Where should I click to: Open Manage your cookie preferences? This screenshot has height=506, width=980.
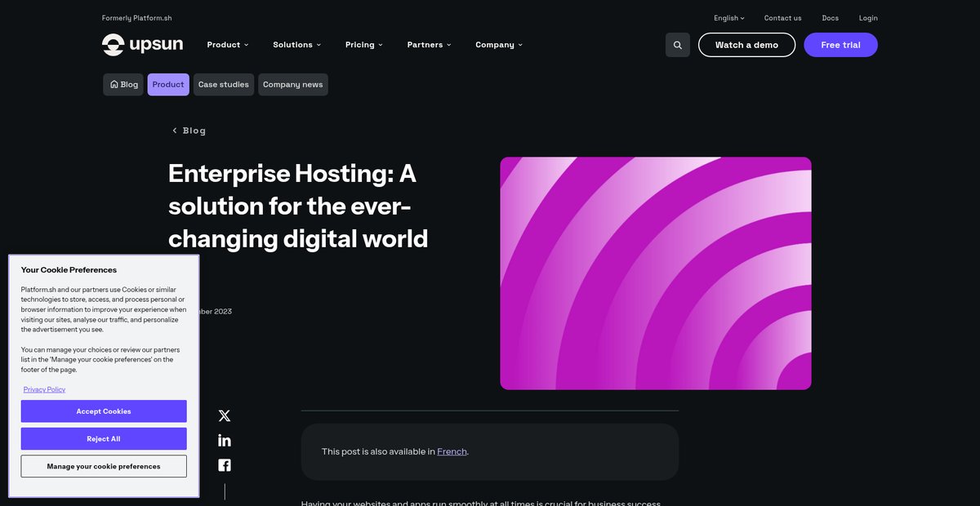tap(104, 467)
